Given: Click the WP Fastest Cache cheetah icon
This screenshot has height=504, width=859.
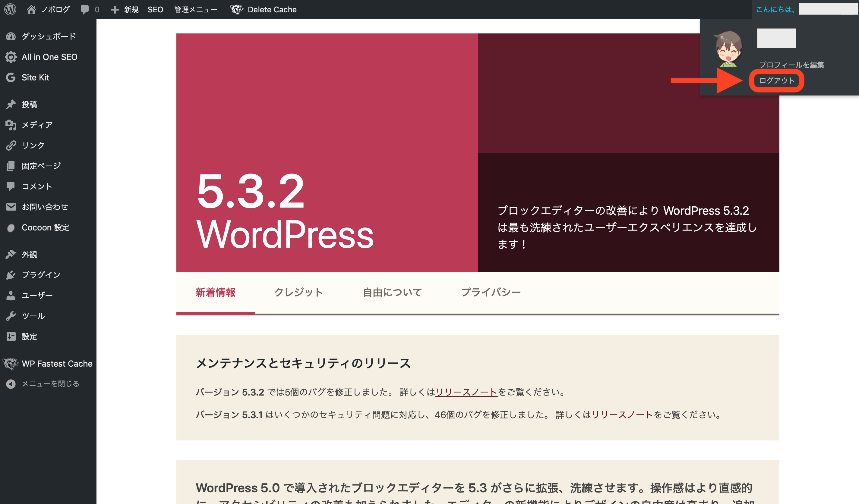Looking at the screenshot, I should coord(11,363).
